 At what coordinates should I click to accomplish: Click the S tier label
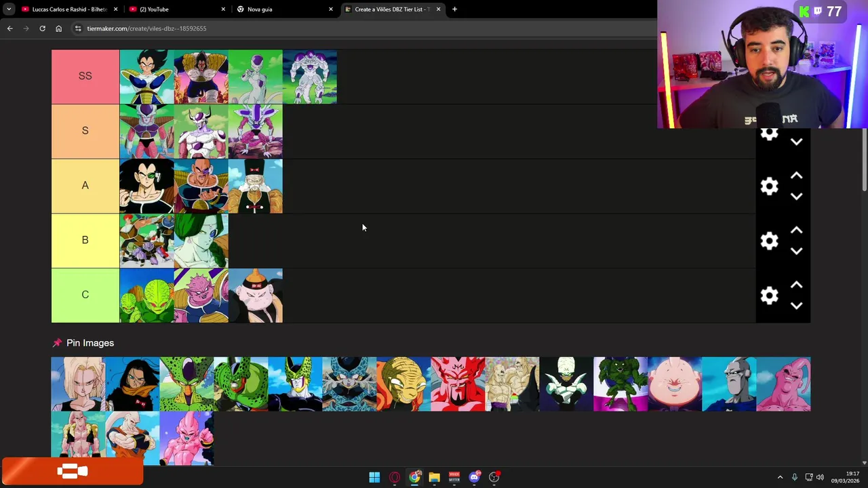tap(85, 131)
